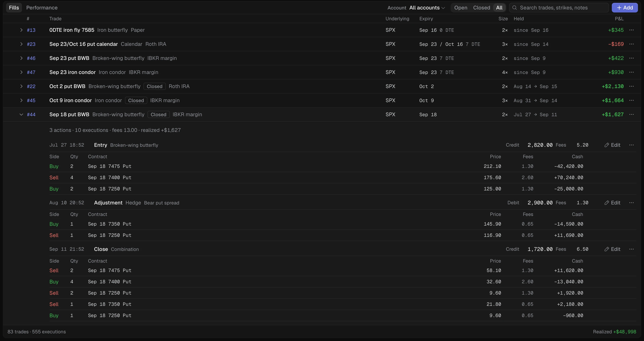Open more options for trade #47
Image resolution: width=644 pixels, height=341 pixels.
(631, 72)
